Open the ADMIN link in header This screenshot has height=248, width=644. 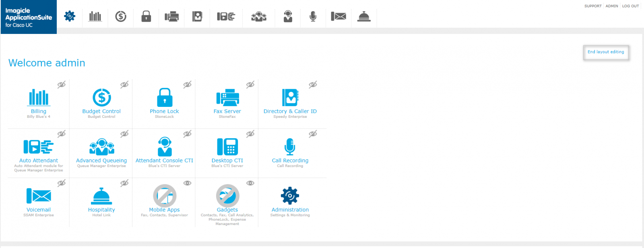(x=612, y=6)
